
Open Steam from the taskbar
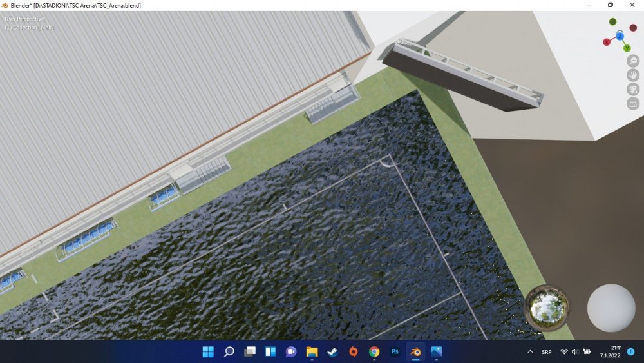pyautogui.click(x=332, y=352)
